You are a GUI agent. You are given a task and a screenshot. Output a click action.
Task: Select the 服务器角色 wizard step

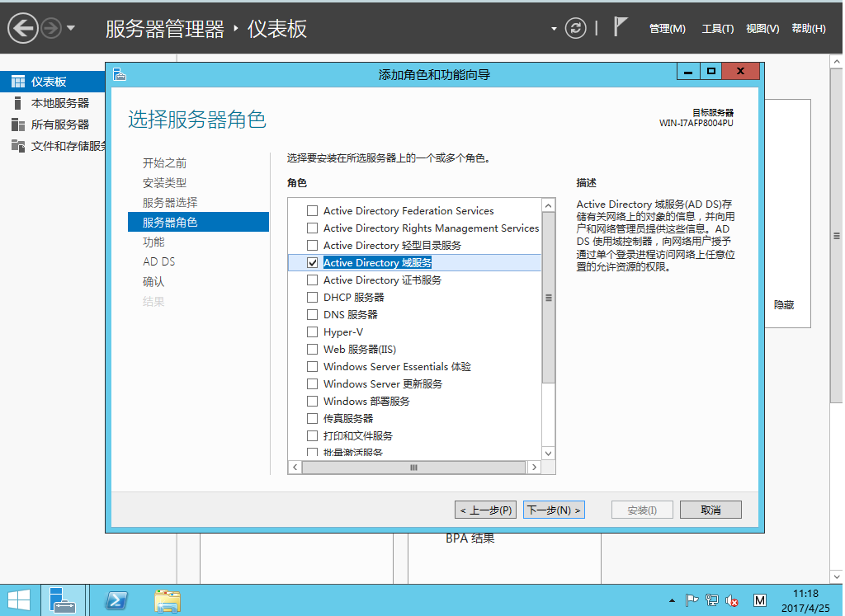[x=198, y=222]
